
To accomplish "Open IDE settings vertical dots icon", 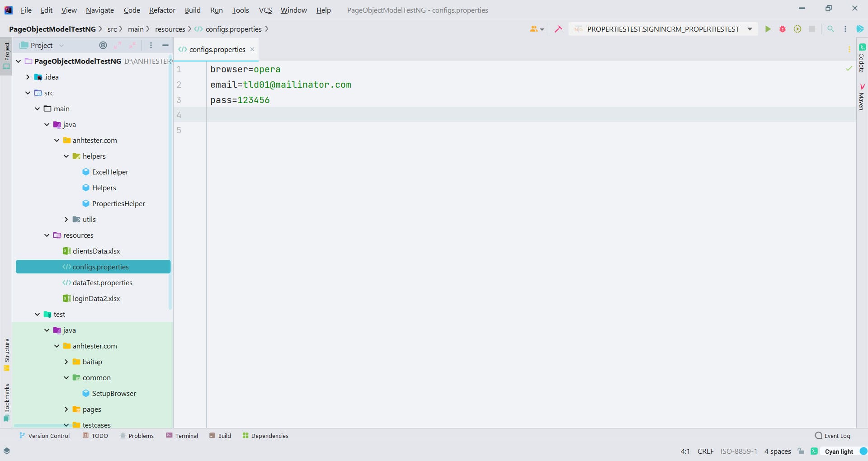I will [x=845, y=29].
